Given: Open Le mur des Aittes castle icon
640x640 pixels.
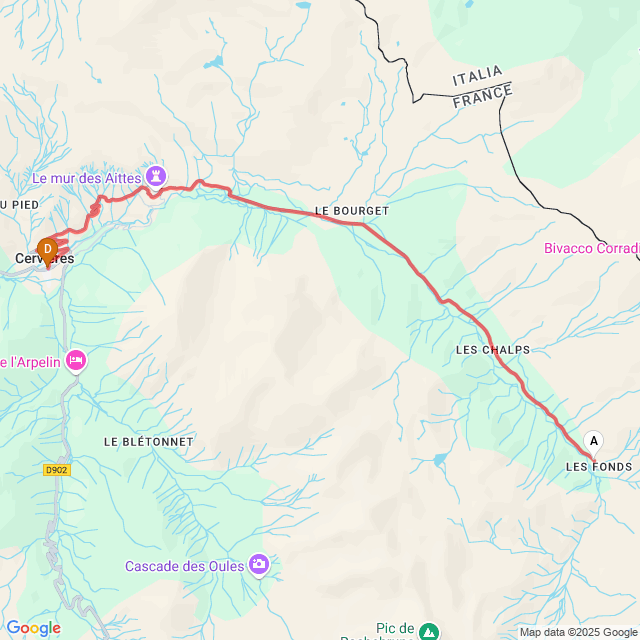Looking at the screenshot, I should (156, 177).
